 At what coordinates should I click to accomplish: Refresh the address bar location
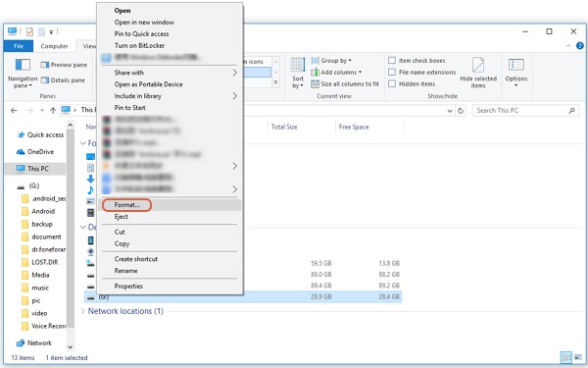[x=461, y=111]
